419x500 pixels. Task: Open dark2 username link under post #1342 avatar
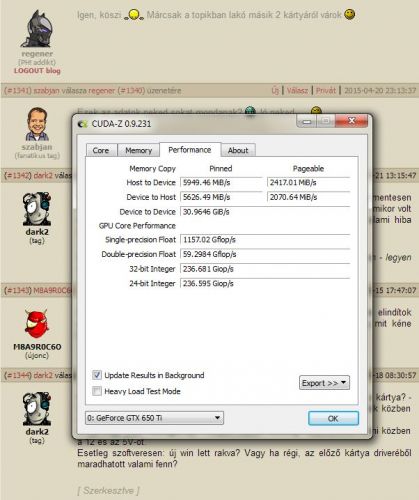pos(37,232)
